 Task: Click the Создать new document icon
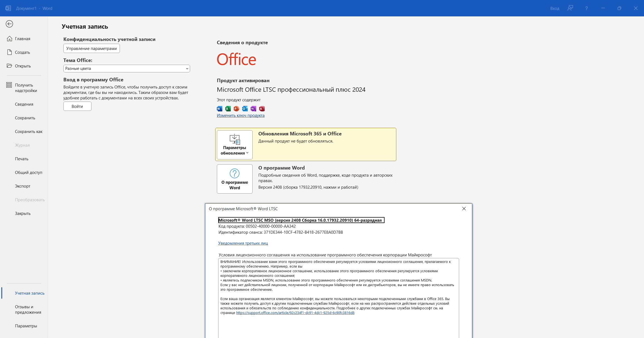point(10,52)
